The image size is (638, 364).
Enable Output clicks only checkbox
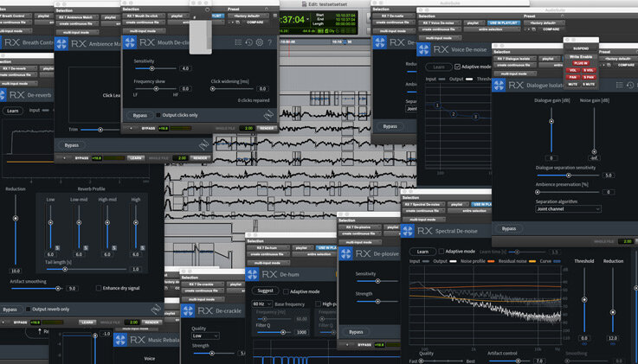point(158,115)
